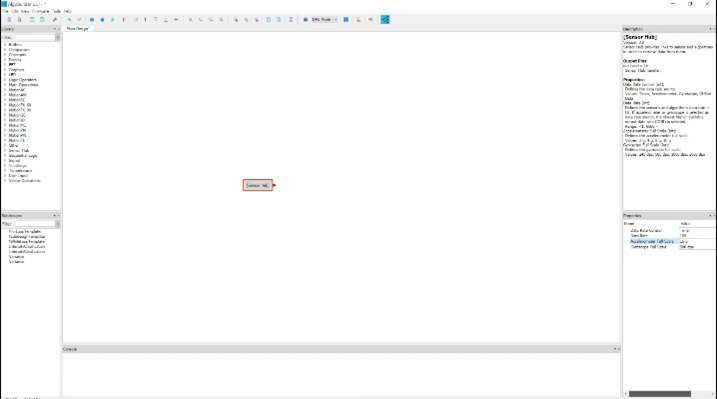This screenshot has width=717, height=399.
Task: Click the Open Design toolbar icon
Action: click(x=20, y=20)
